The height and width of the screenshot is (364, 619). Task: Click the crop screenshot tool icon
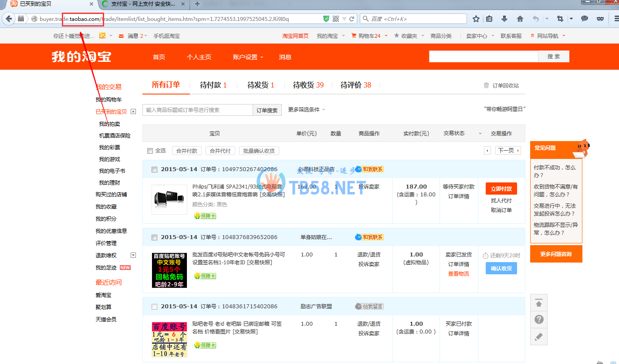coord(560,19)
